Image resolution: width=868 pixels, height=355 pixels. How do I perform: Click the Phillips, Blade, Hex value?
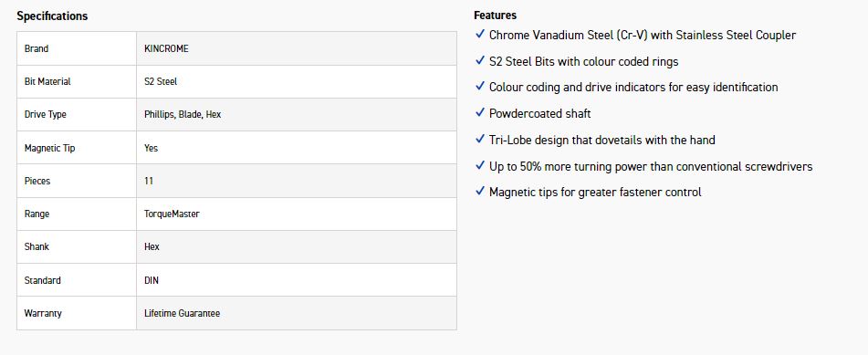183,115
